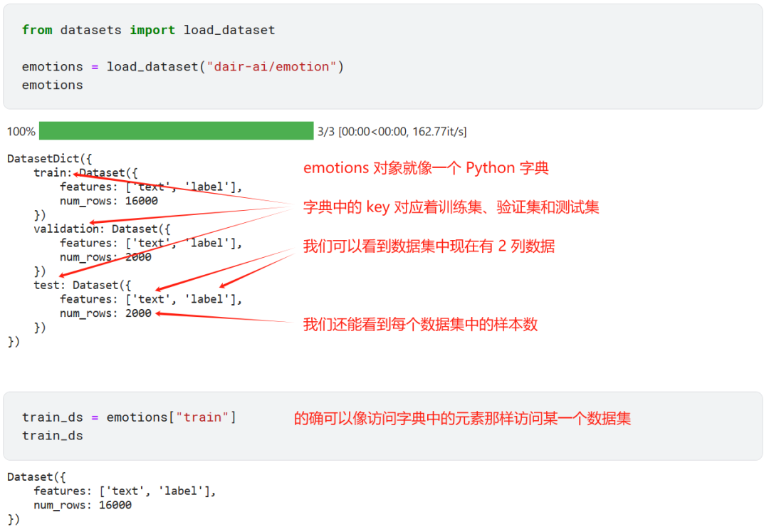This screenshot has width=769, height=532.
Task: Click the green 100% progress bar
Action: (x=176, y=131)
